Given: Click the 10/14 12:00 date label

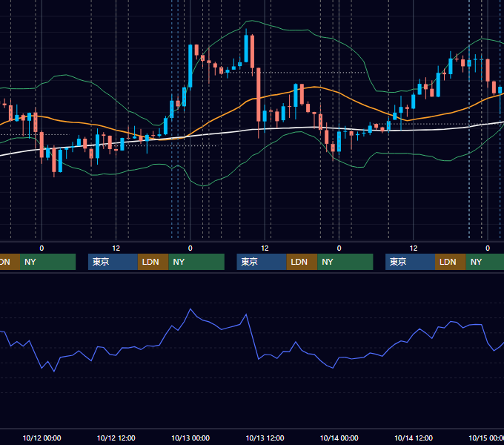Looking at the screenshot, I should pyautogui.click(x=414, y=438).
